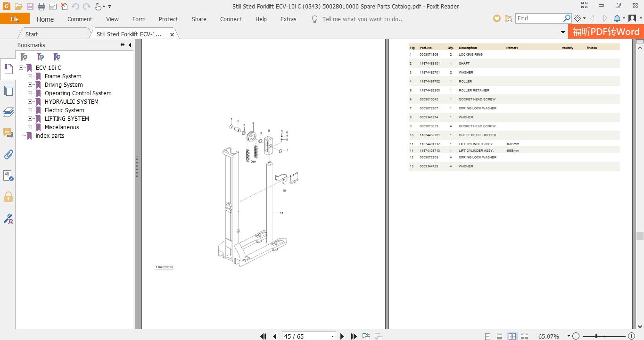The height and width of the screenshot is (340, 644).
Task: Click the notification bell icon
Action: click(x=617, y=18)
